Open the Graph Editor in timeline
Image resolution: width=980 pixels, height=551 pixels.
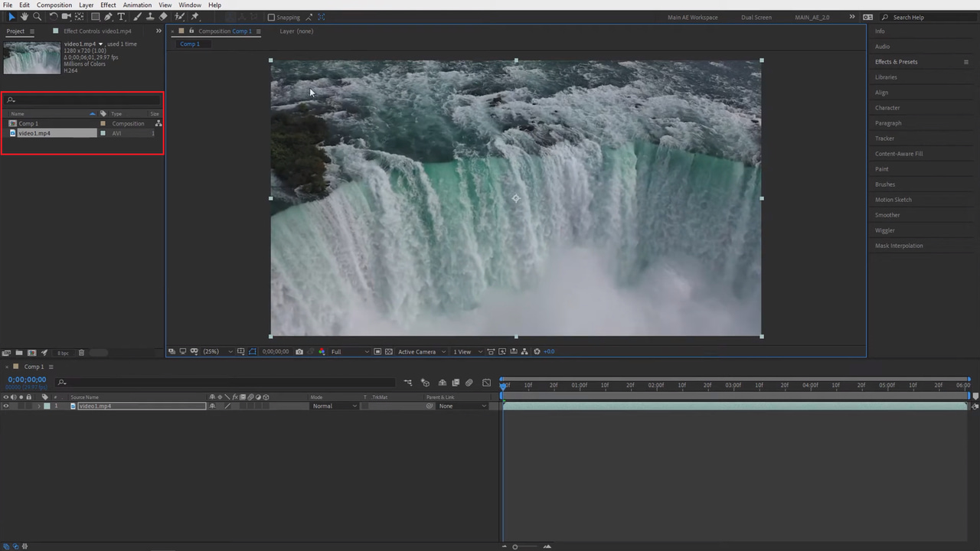point(486,383)
